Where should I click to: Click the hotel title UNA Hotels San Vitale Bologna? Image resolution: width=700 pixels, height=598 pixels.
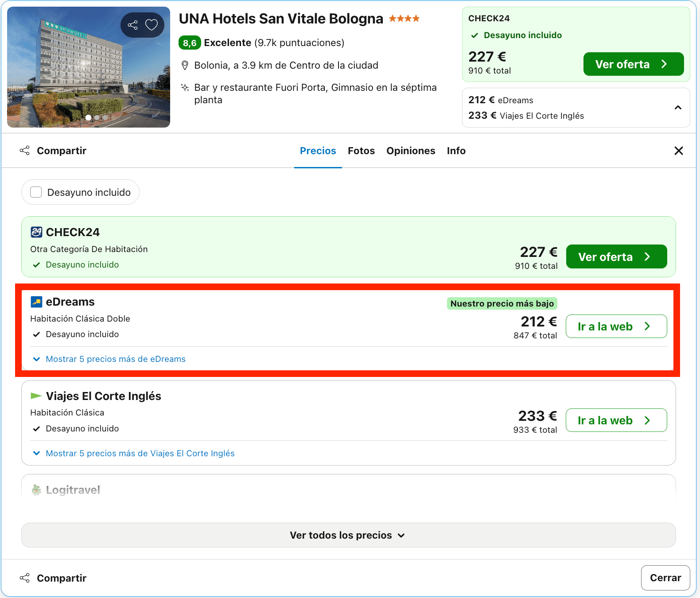(x=281, y=19)
